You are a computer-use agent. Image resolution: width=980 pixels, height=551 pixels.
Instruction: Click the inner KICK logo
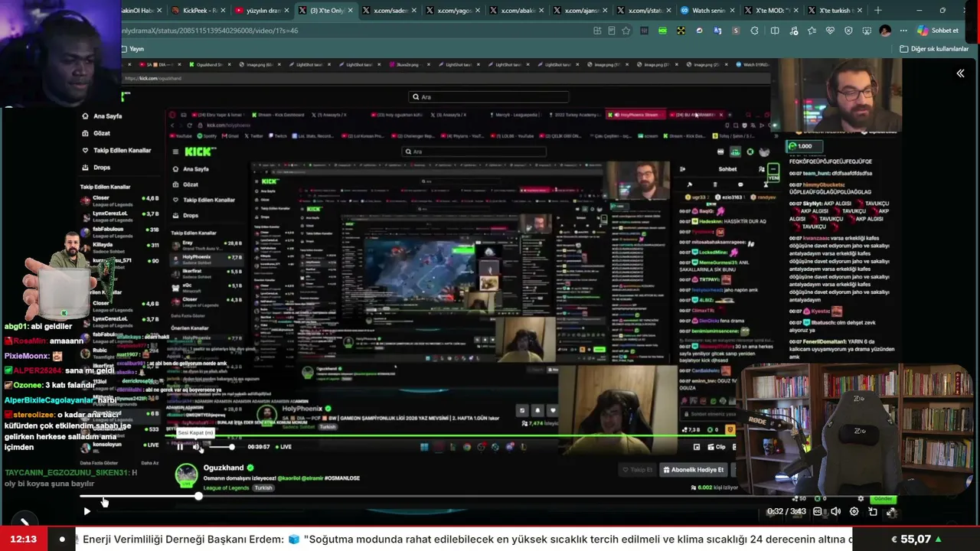(x=201, y=152)
